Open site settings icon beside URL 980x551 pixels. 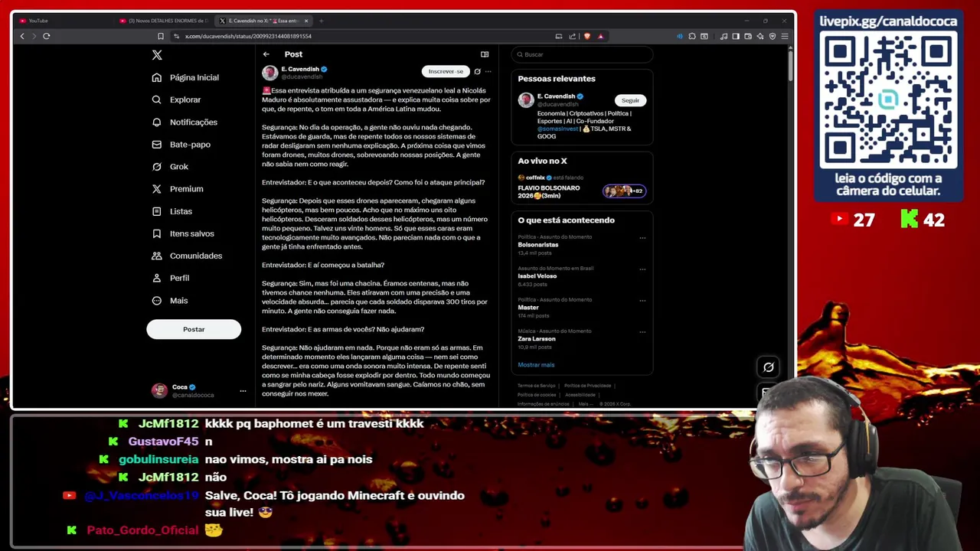pos(176,36)
